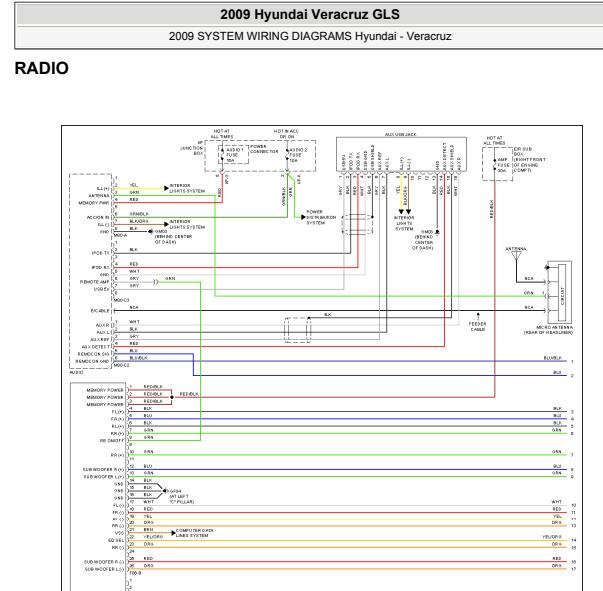Select the M00-A connector label
This screenshot has height=591, width=603.
pyautogui.click(x=120, y=235)
